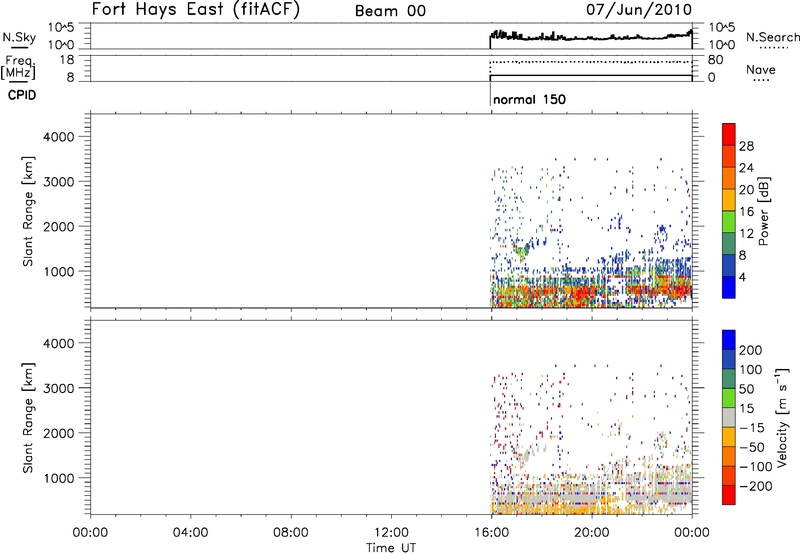
Task: Click the velocity color bar red bottom segment
Action: [x=729, y=495]
